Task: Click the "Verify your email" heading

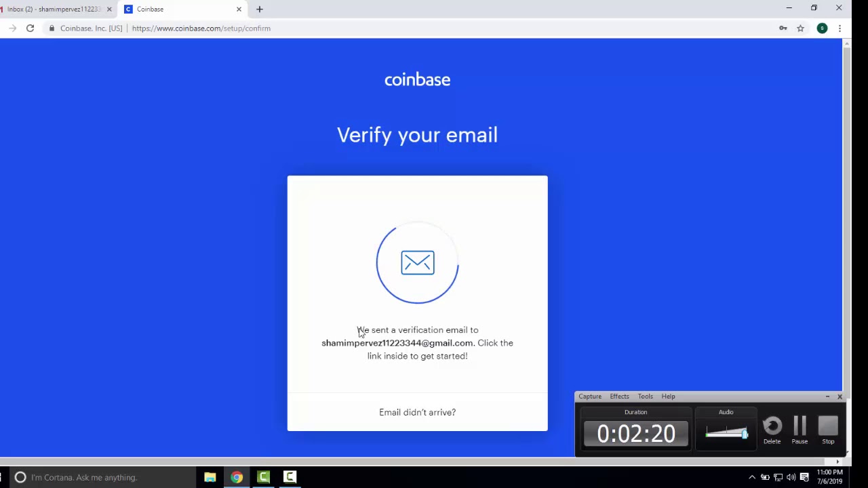Action: (x=417, y=136)
